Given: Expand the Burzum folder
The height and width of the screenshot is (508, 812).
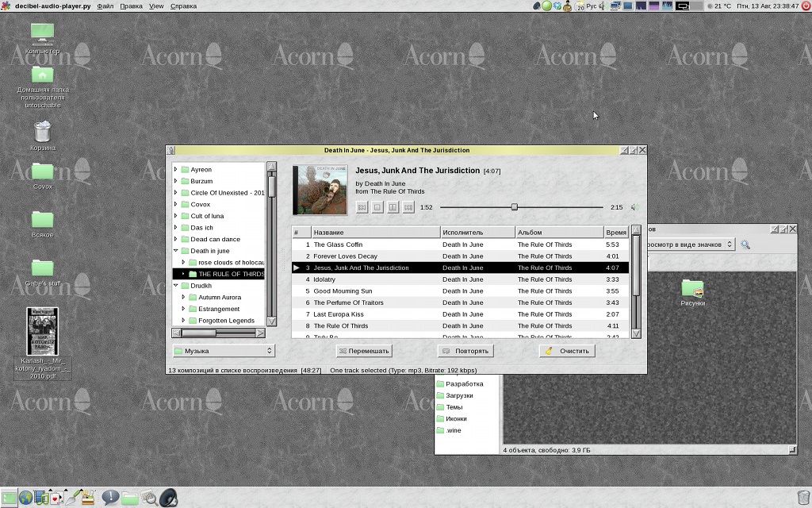Looking at the screenshot, I should (175, 181).
